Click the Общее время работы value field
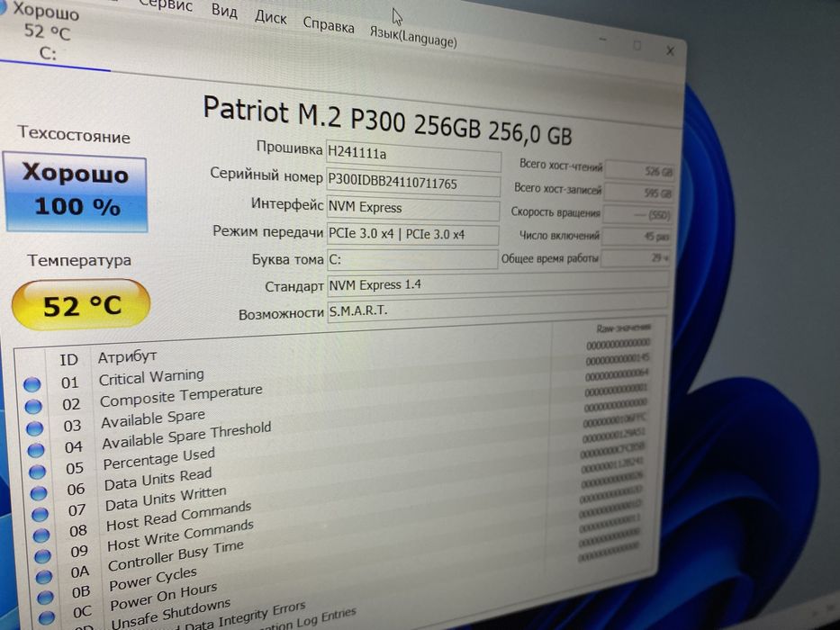Viewport: 840px width, 630px height. tap(636, 257)
